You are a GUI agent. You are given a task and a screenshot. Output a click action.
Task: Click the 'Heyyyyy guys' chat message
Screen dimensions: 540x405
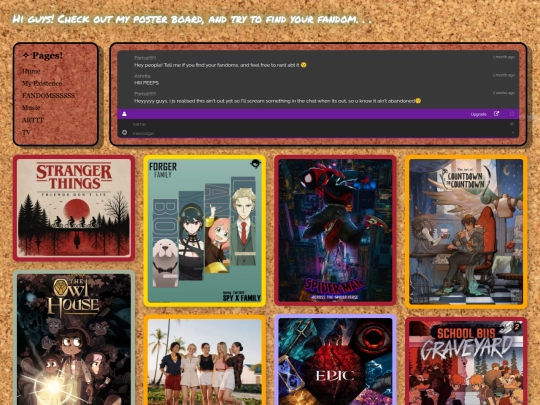[277, 101]
